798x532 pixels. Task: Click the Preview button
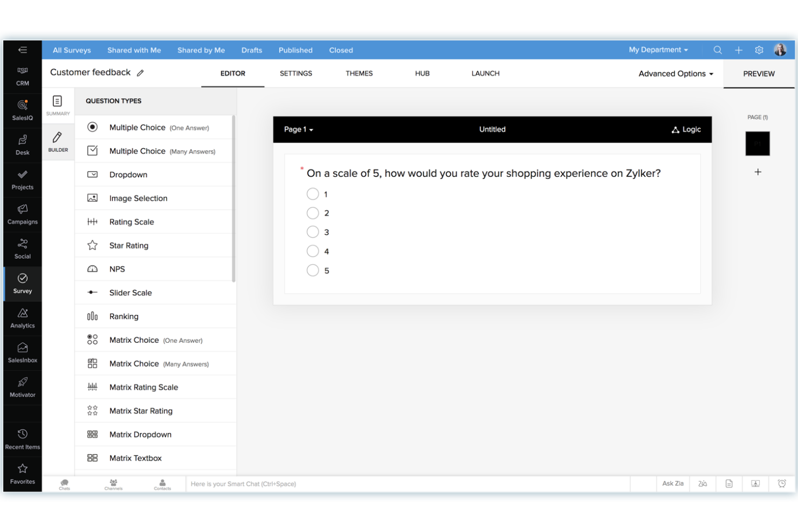click(x=758, y=73)
